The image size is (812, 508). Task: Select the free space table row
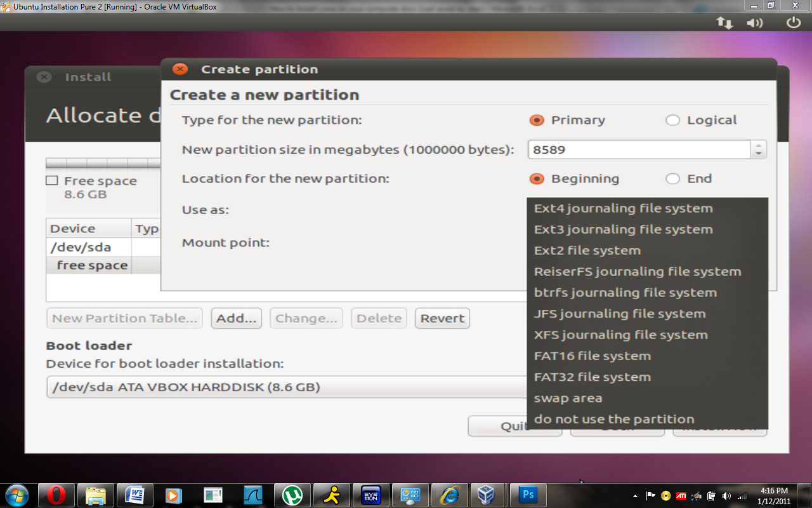pos(104,265)
